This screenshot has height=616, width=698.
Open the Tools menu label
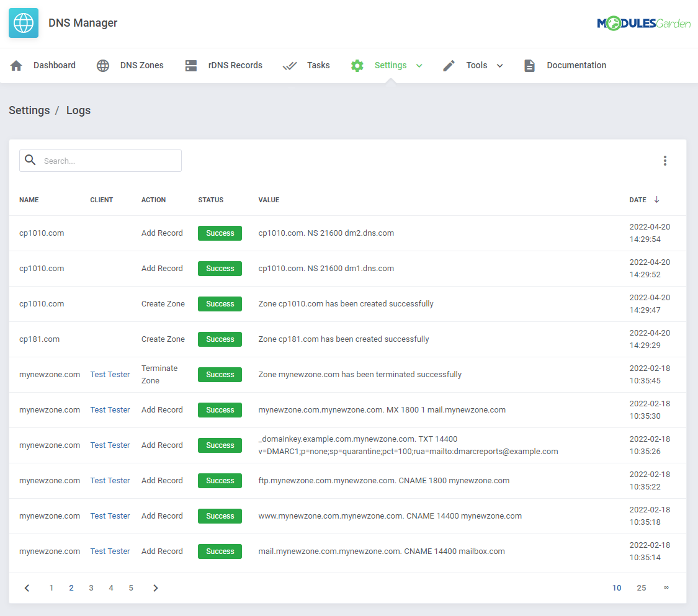coord(477,65)
